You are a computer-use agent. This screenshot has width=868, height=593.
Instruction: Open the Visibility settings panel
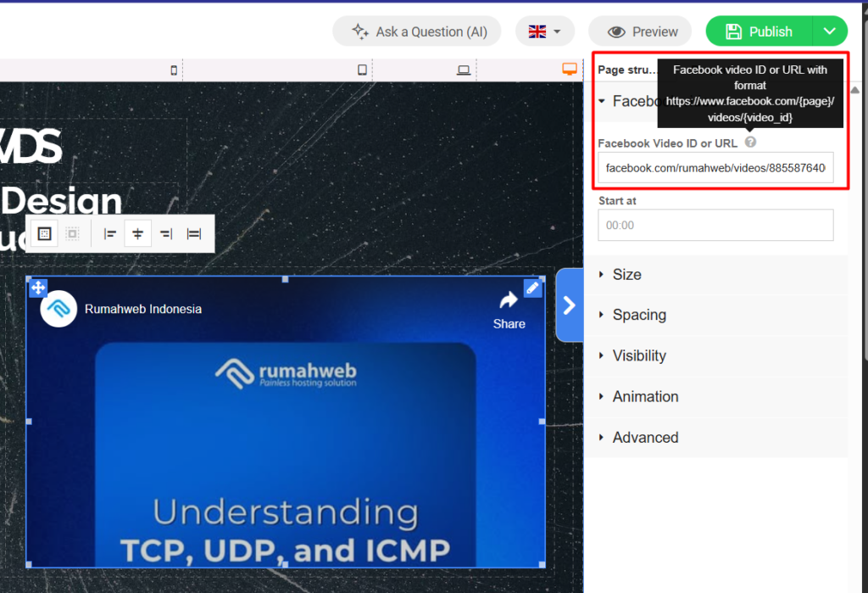(639, 355)
